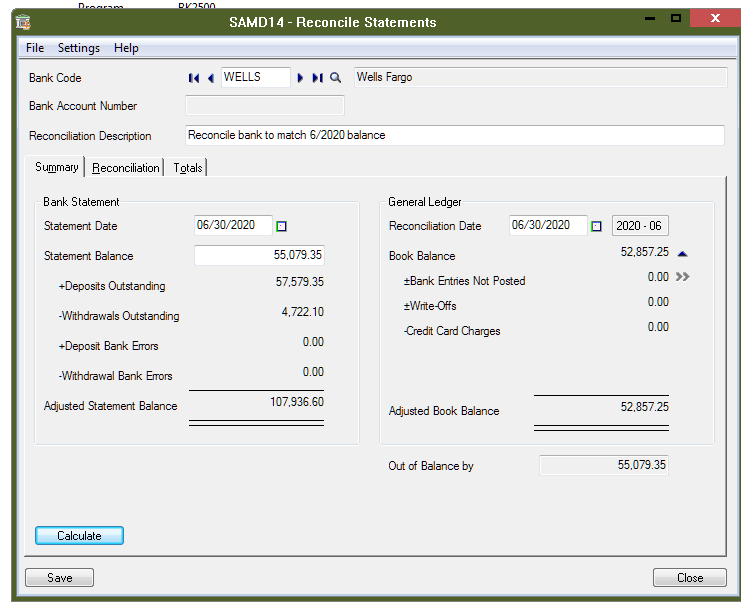
Task: Click Book Balance up arrow icon
Action: [x=682, y=254]
